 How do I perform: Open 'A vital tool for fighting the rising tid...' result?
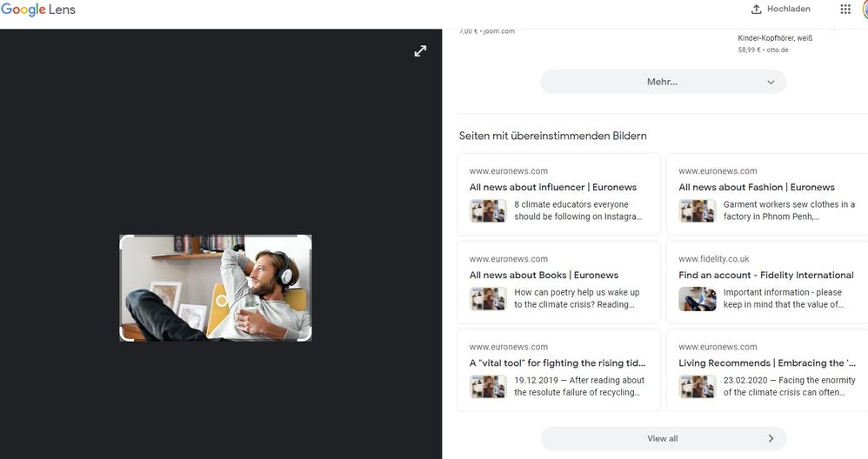click(x=558, y=363)
